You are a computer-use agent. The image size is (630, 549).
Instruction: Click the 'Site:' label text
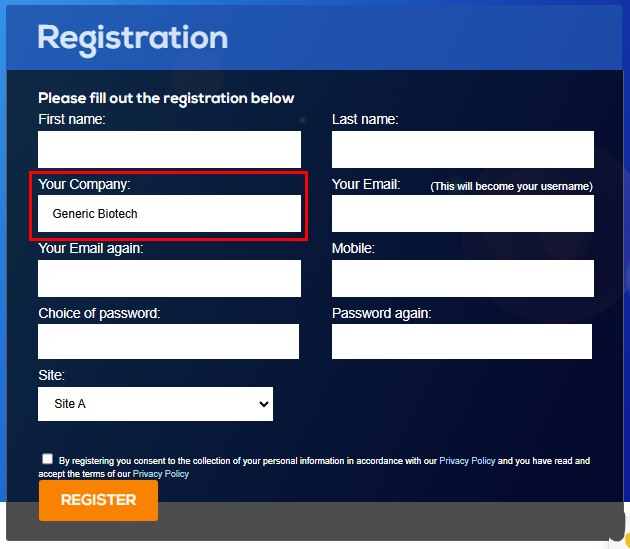(x=52, y=375)
